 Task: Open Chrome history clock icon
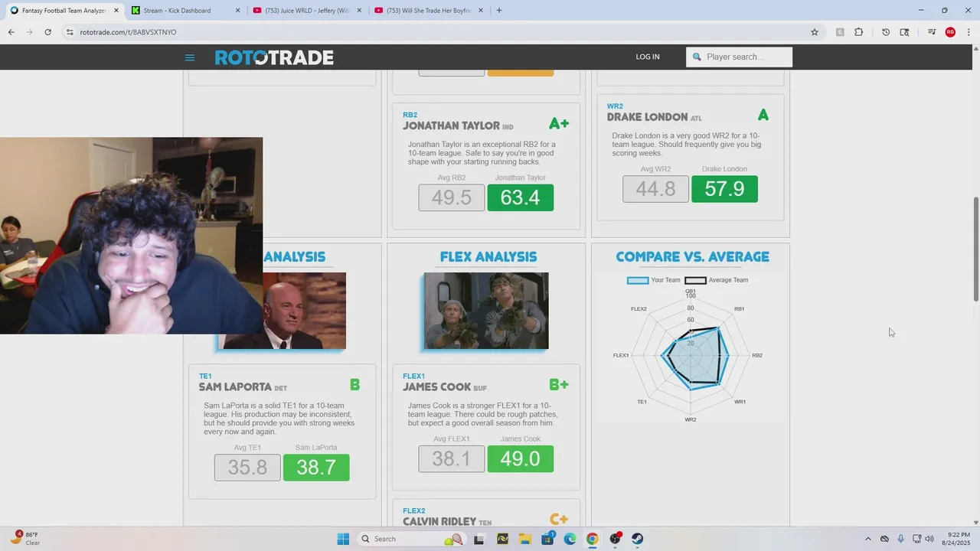(x=886, y=32)
